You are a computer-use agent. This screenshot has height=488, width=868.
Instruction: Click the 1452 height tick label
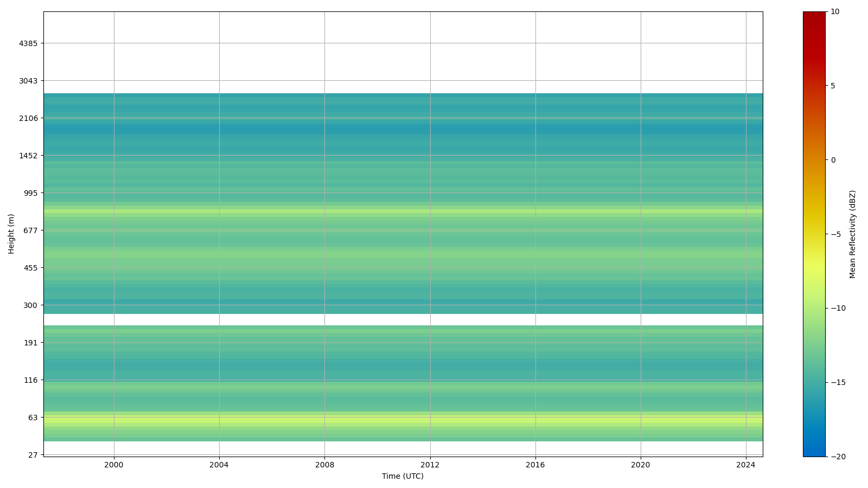point(28,156)
